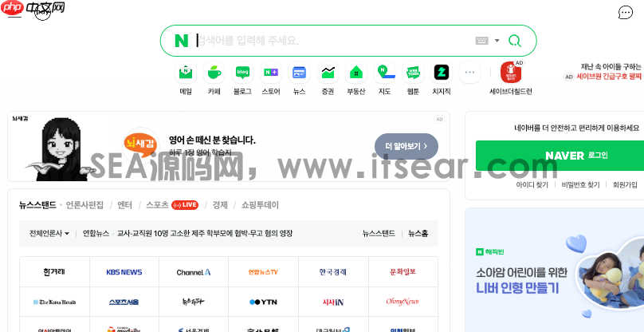This screenshot has height=332, width=644.
Task: Open the 연합뉴스 headline source link
Action: click(x=96, y=233)
